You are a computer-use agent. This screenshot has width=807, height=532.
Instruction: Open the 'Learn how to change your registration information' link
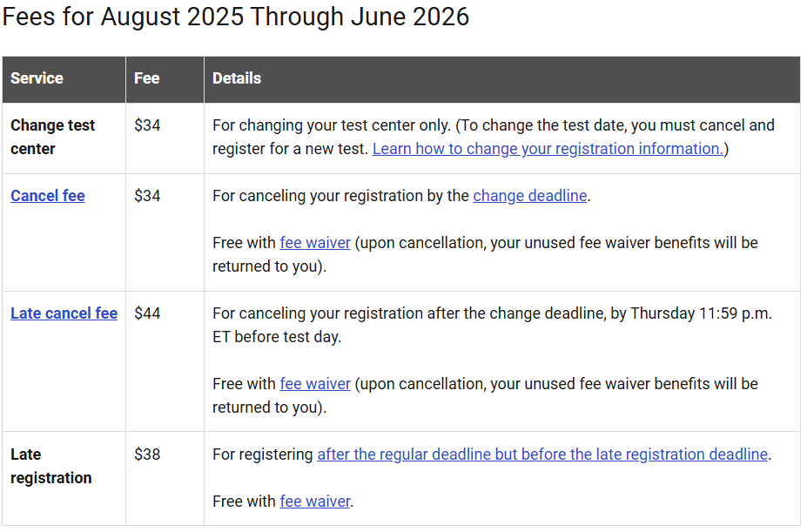(x=548, y=149)
